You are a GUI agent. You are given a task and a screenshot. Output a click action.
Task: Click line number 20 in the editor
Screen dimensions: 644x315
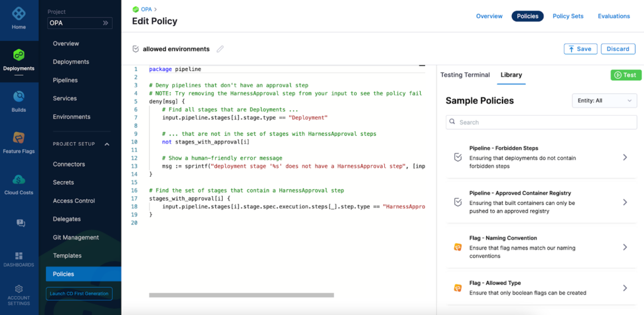[135, 222]
